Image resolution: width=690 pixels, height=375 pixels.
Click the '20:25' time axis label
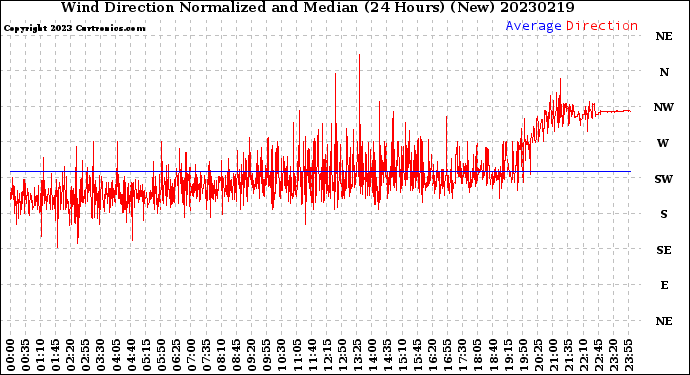[x=538, y=355]
